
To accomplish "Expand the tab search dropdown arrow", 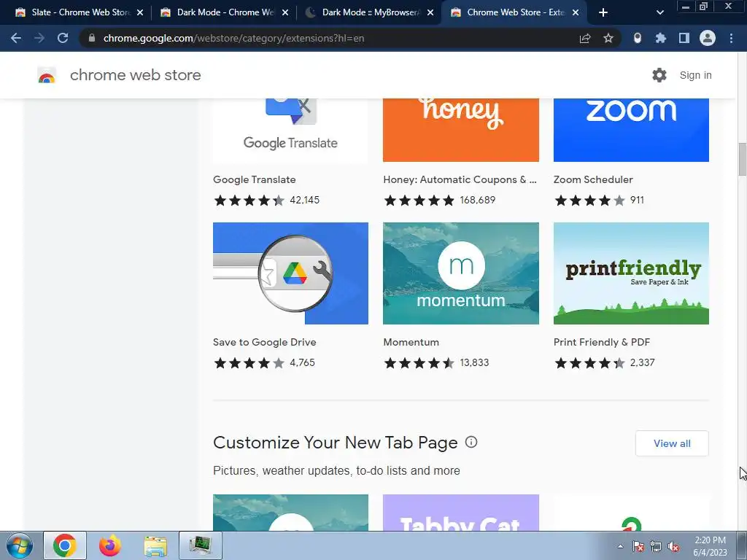I will (659, 13).
